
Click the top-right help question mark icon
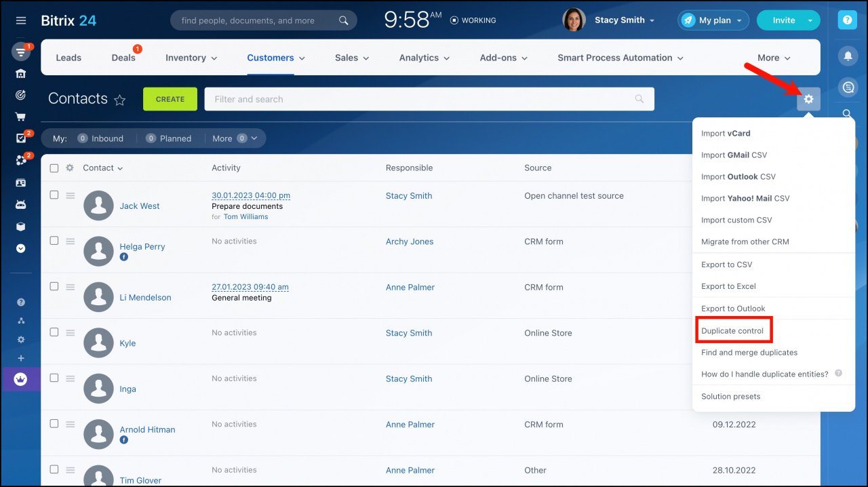pyautogui.click(x=847, y=20)
